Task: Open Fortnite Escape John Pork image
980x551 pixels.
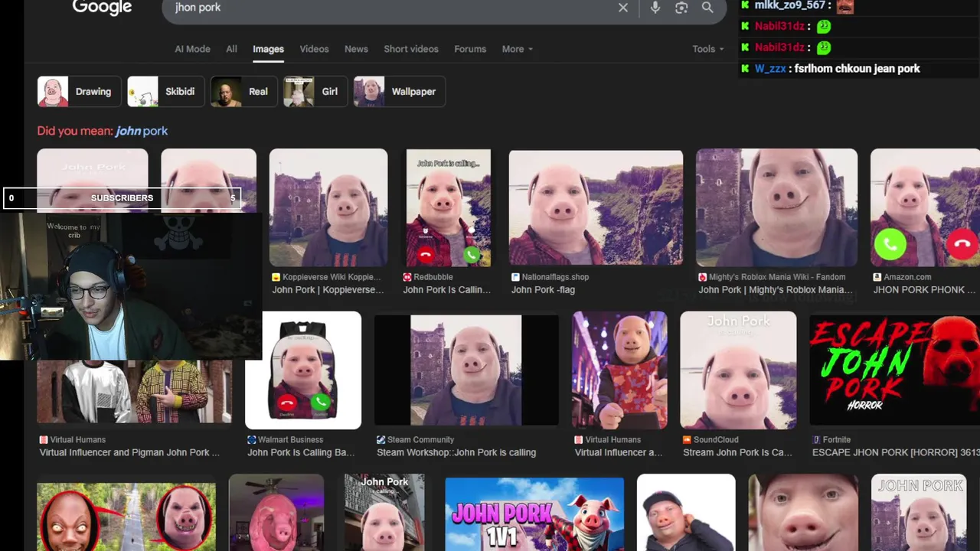Action: coord(894,370)
